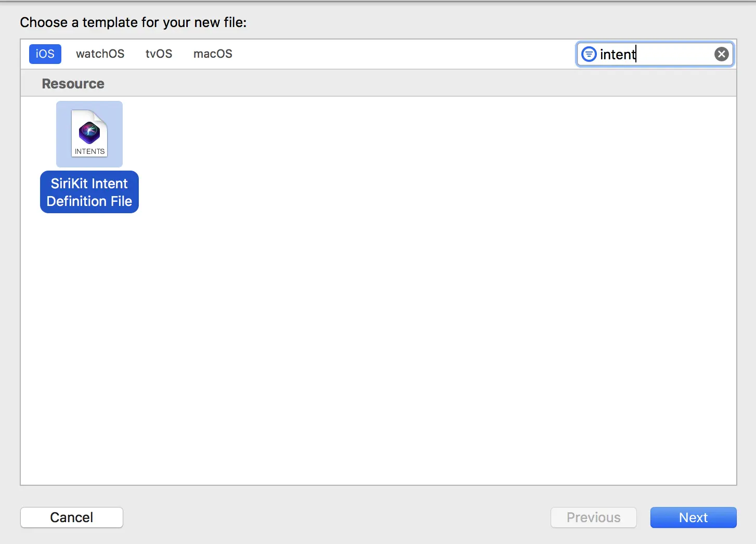Screen dimensions: 756x544
Task: Cancel the new file dialog
Action: coord(72,517)
